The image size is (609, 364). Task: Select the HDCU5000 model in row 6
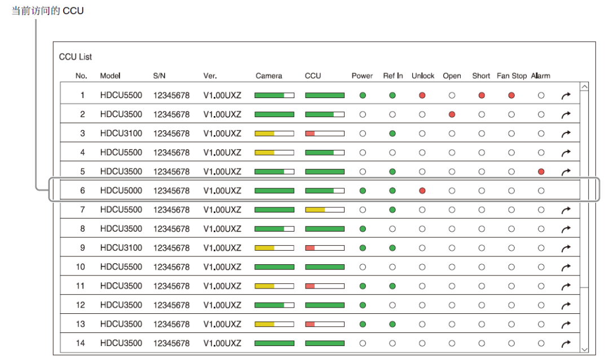click(121, 191)
